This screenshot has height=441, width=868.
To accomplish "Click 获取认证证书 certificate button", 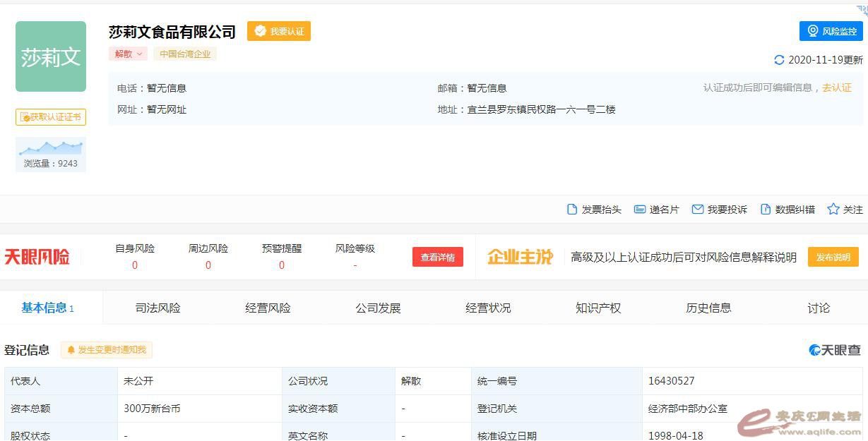I will (x=51, y=117).
